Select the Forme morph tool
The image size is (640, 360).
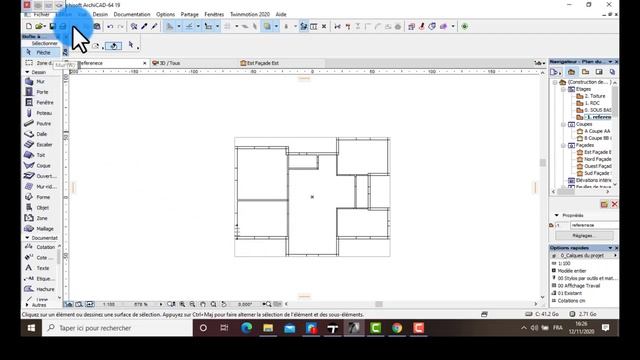[40, 197]
